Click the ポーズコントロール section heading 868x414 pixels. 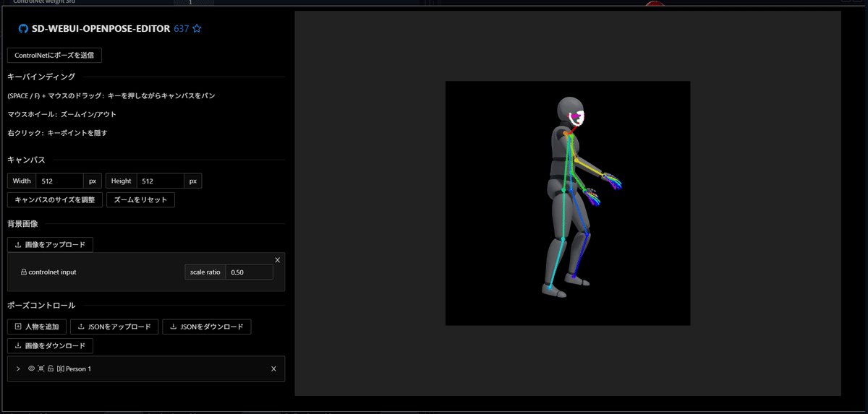click(41, 306)
